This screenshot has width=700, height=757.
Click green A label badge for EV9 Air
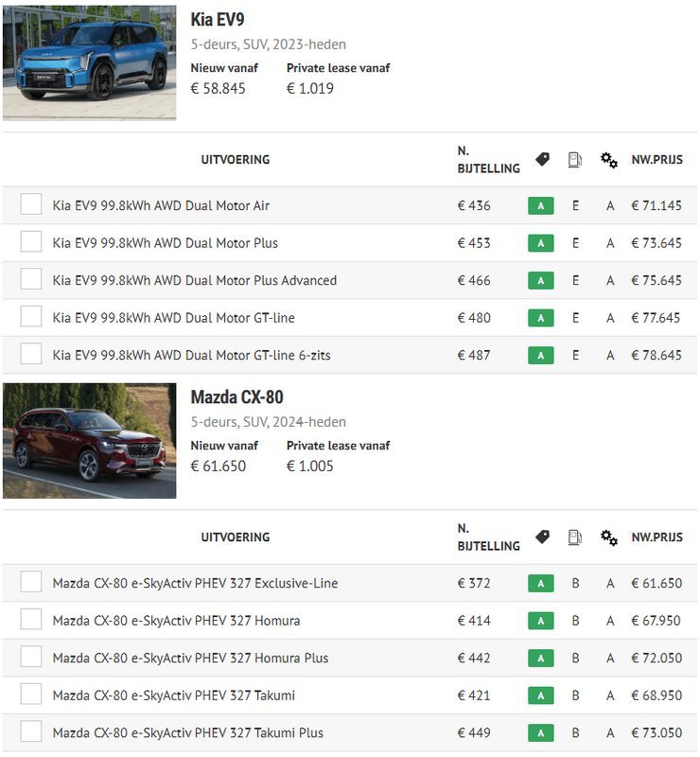click(x=540, y=206)
